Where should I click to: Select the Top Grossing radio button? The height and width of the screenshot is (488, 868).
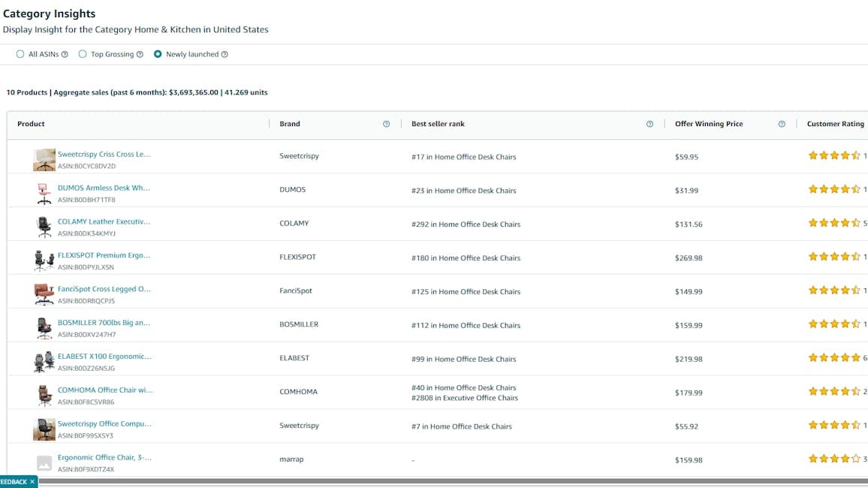(x=83, y=54)
